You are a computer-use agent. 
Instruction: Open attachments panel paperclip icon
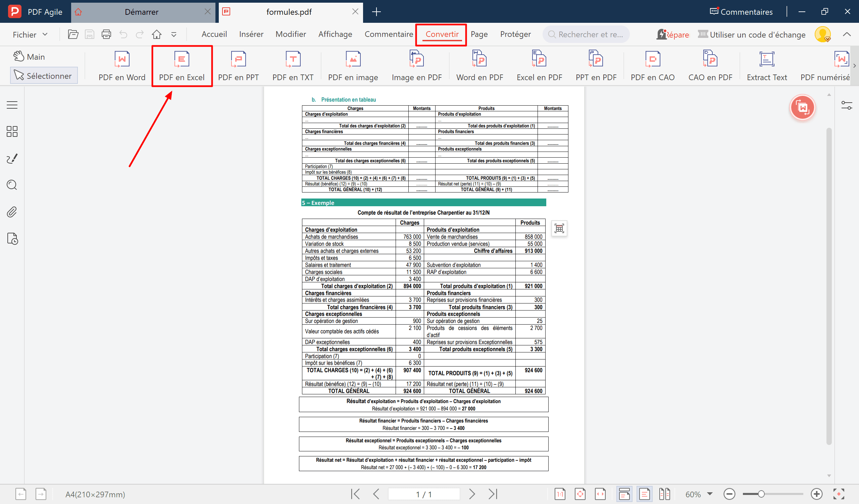coord(12,212)
